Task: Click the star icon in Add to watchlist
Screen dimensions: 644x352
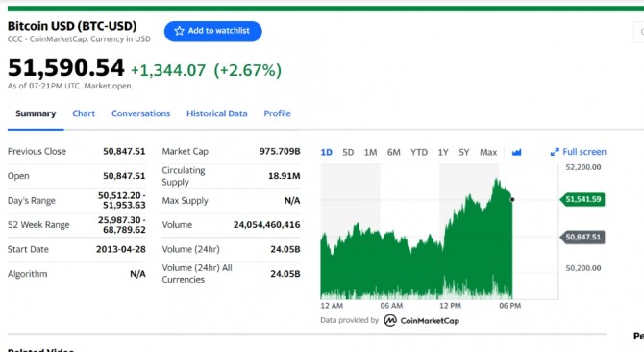Action: tap(179, 31)
